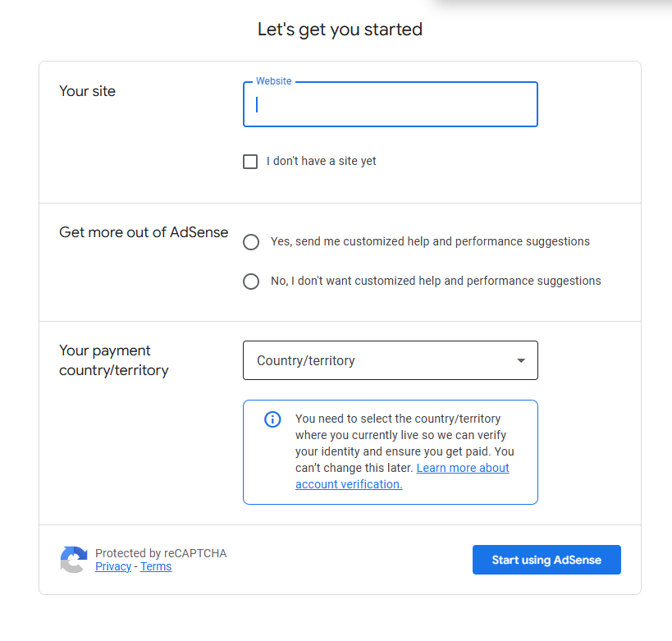This screenshot has height=641, width=672.
Task: Click the "Let's get you started" heading
Action: coord(340,30)
